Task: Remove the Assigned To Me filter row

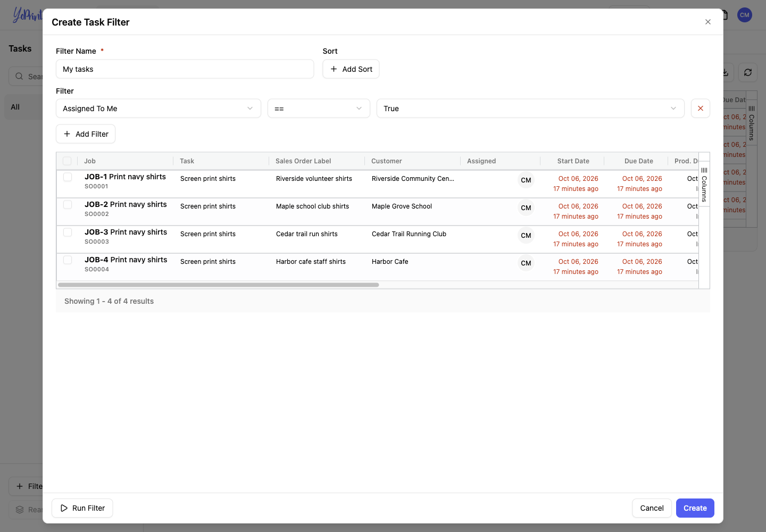Action: point(700,109)
